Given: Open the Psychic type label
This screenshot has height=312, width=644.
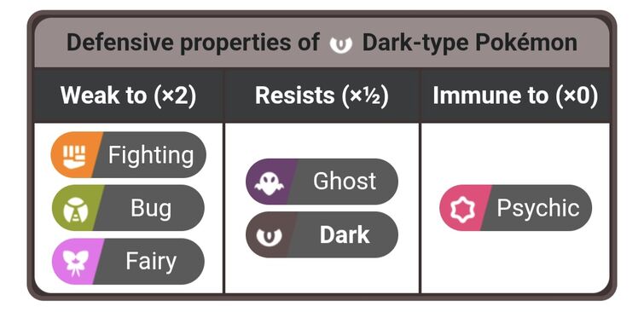Looking at the screenshot, I should click(x=537, y=208).
